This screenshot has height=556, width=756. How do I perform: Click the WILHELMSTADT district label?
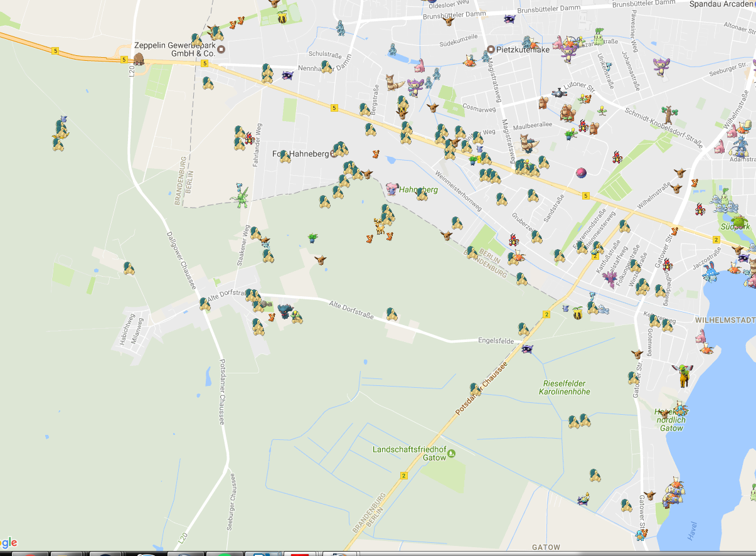(x=725, y=320)
